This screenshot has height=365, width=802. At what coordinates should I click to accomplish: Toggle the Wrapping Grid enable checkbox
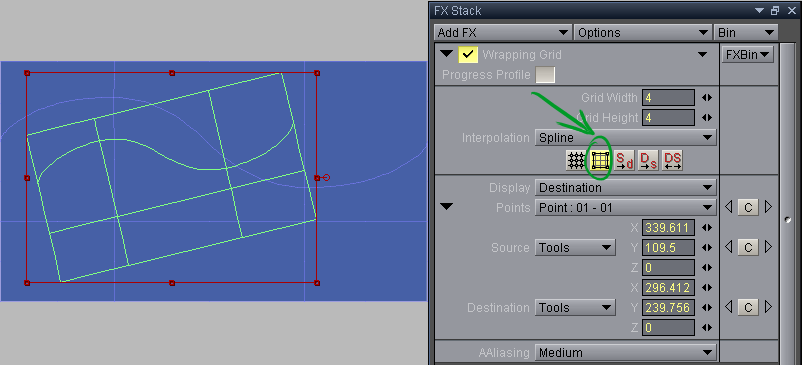[x=468, y=54]
